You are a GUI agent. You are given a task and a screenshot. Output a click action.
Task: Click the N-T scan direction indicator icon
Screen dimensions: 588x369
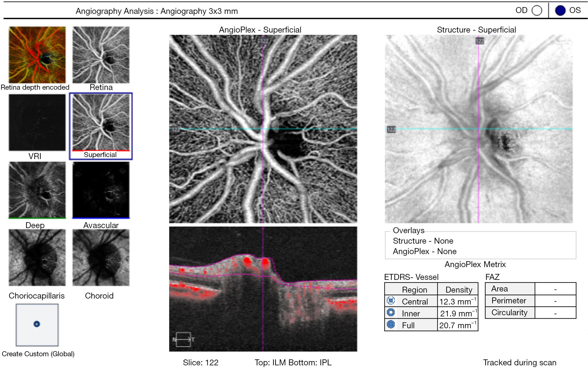pyautogui.click(x=183, y=339)
